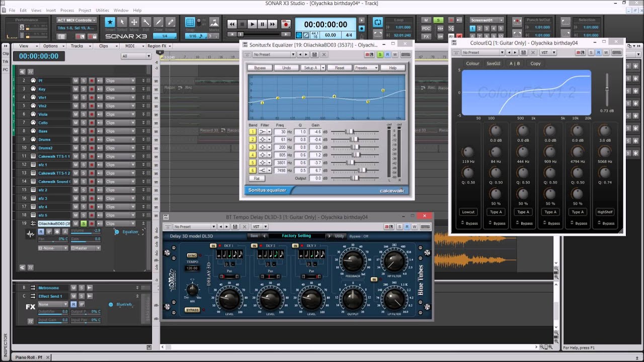Click the global Solo S button in the control bar

(439, 20)
